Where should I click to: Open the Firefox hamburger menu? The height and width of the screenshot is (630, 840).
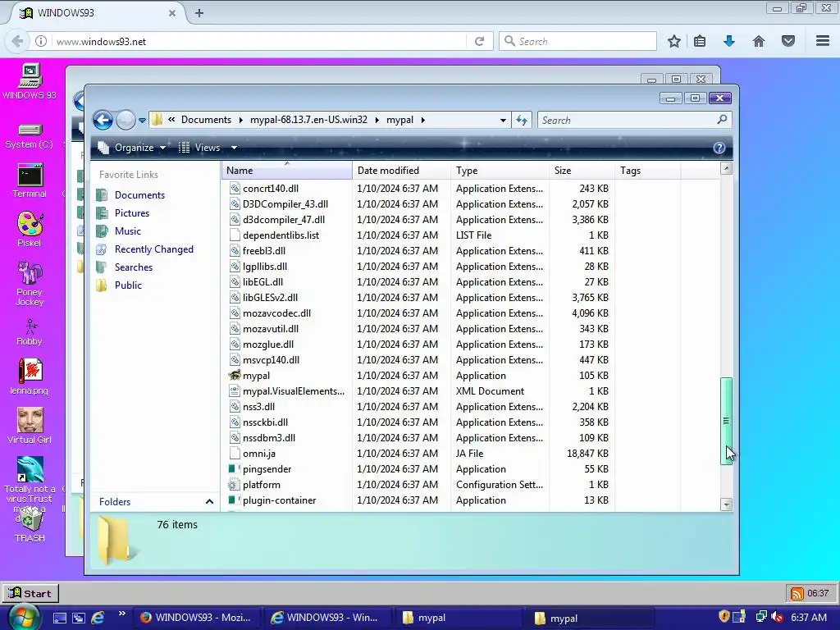[x=823, y=41]
